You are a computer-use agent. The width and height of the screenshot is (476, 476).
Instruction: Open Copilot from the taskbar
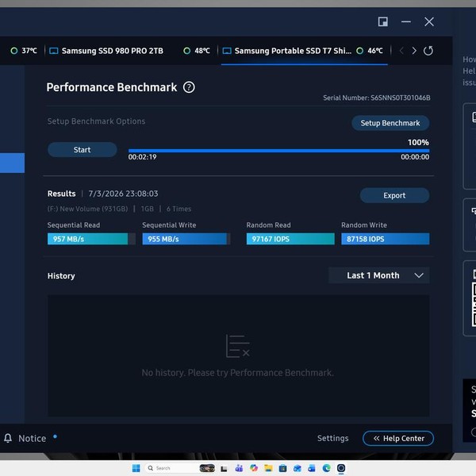coord(254,468)
